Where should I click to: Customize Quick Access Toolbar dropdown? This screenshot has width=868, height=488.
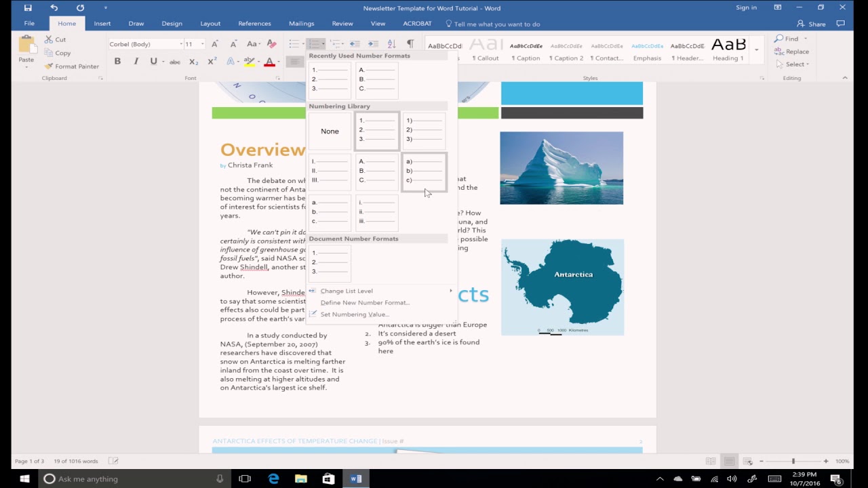click(x=105, y=7)
